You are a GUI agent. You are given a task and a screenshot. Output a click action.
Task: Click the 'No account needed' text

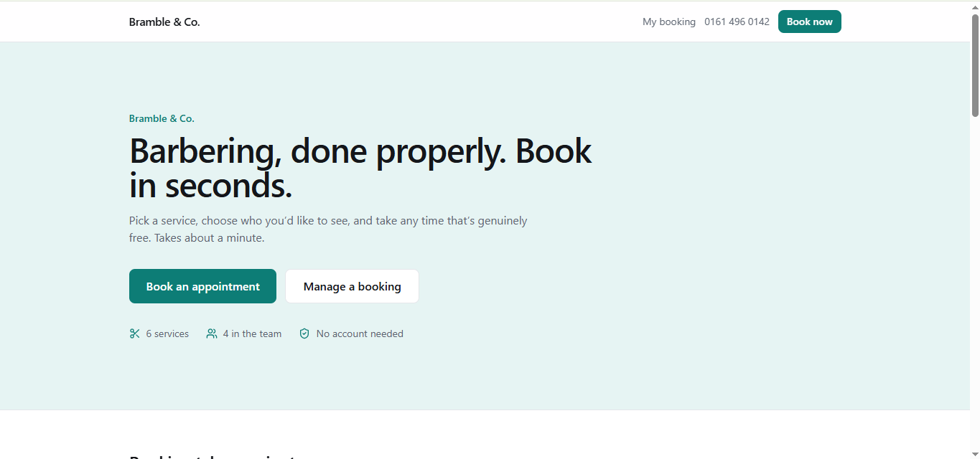(x=360, y=333)
